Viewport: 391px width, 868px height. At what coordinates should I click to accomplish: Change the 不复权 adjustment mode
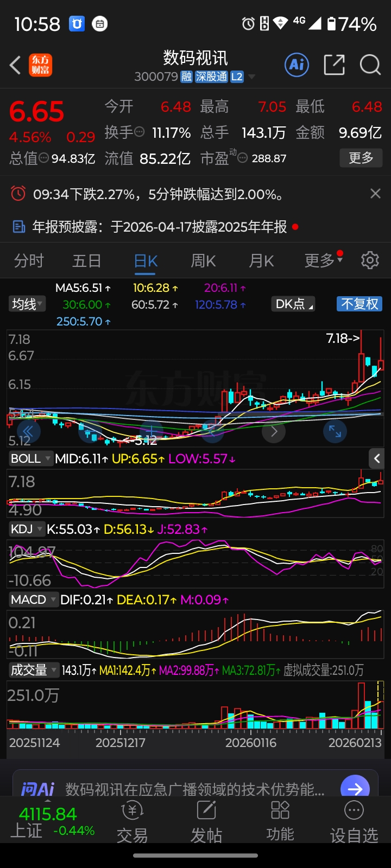point(360,304)
